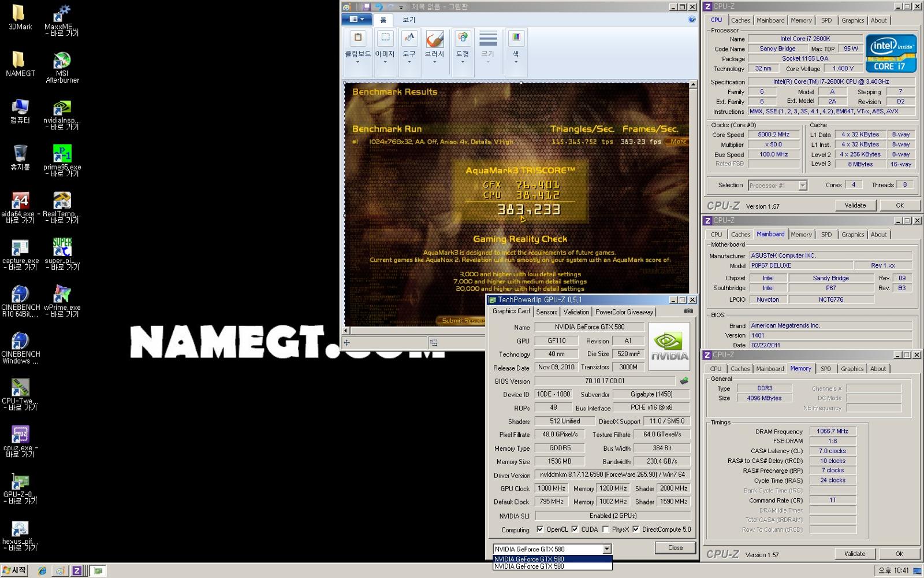Screen dimensions: 924x578
Task: Open the MaxxMEM desktop shortcut
Action: click(62, 21)
